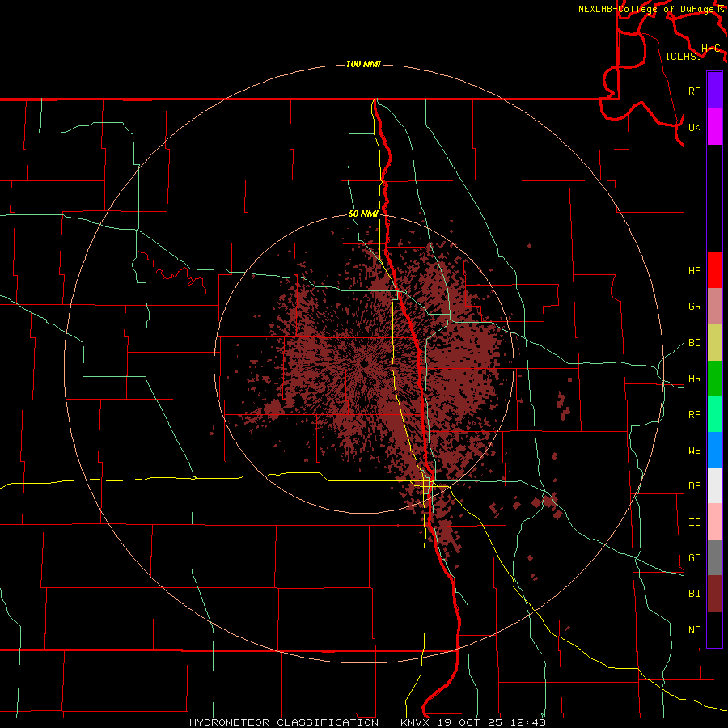Click the WS blue legend swatch
Image resolution: width=728 pixels, height=728 pixels.
coord(714,450)
